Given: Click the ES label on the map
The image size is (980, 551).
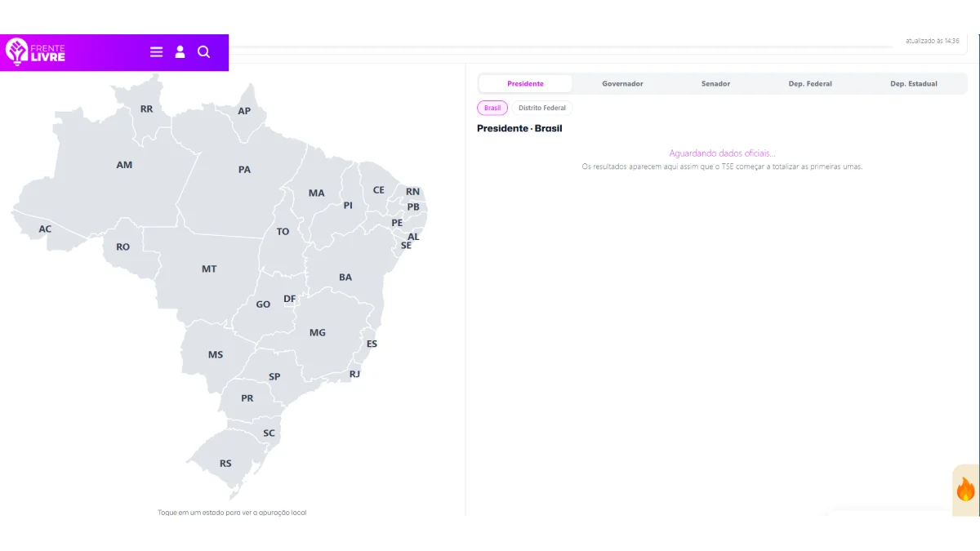Looking at the screenshot, I should click(x=372, y=344).
